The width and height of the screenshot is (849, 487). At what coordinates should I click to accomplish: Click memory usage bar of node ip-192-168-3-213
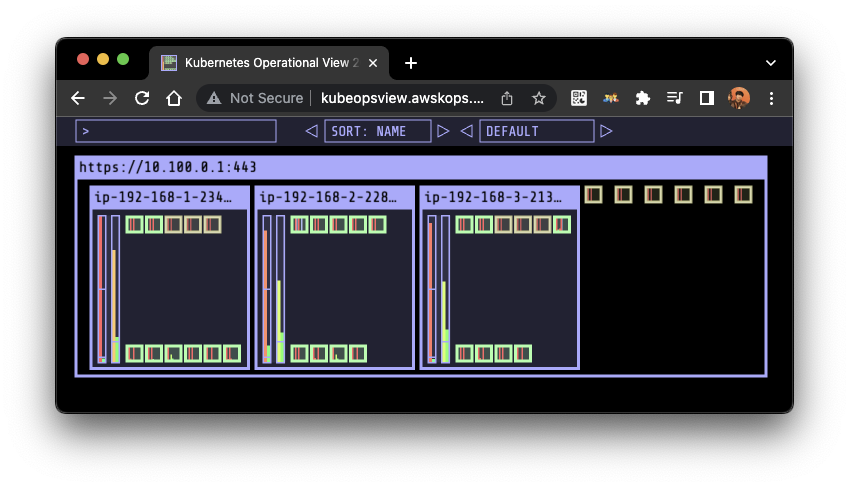[x=446, y=289]
